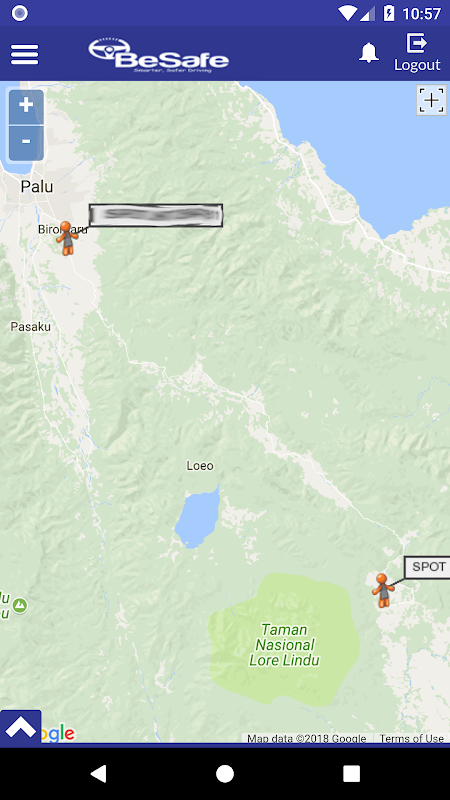This screenshot has height=800, width=450.
Task: Tap the Taman Nasional Lore Lindu label
Action: (284, 645)
